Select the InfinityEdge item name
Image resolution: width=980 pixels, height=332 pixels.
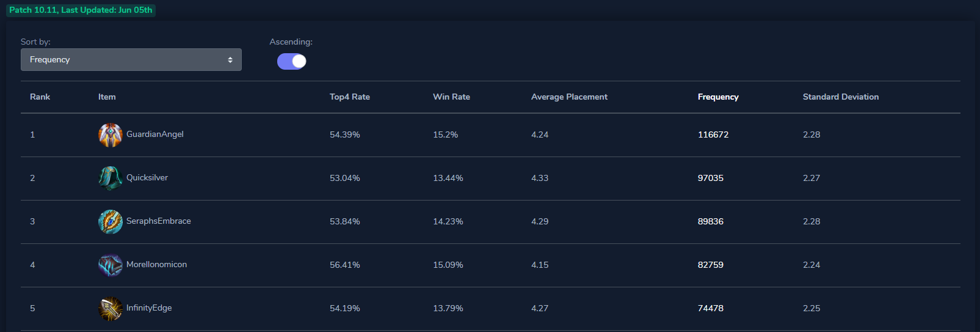(149, 308)
